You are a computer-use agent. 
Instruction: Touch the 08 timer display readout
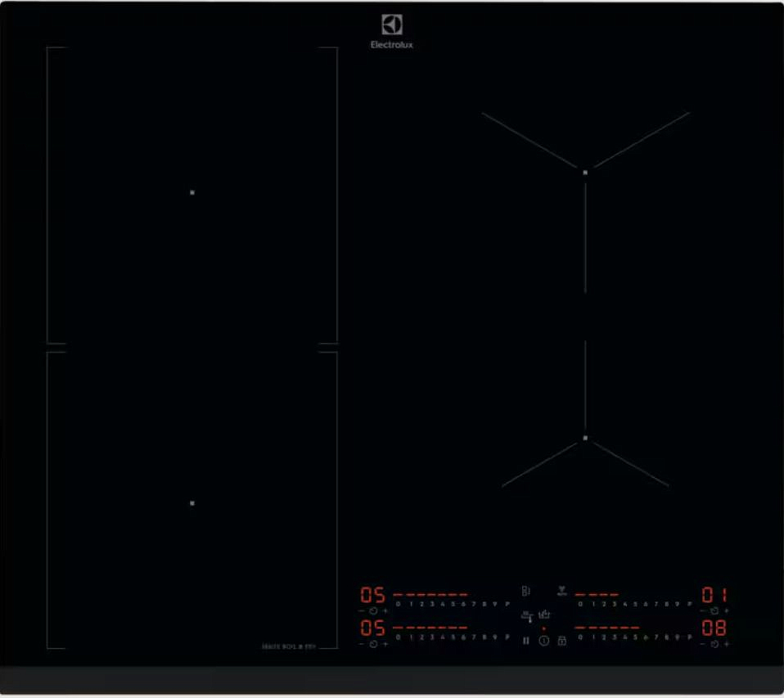(x=714, y=628)
